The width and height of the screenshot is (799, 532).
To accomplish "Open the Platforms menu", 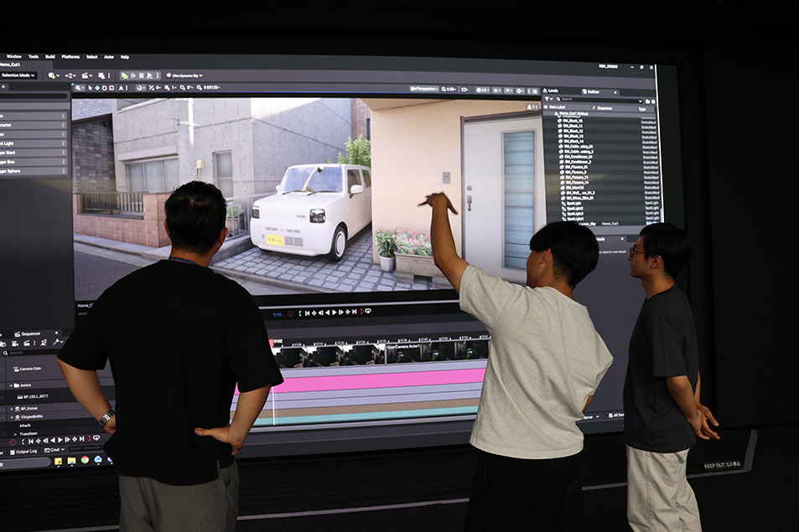I will tap(70, 56).
